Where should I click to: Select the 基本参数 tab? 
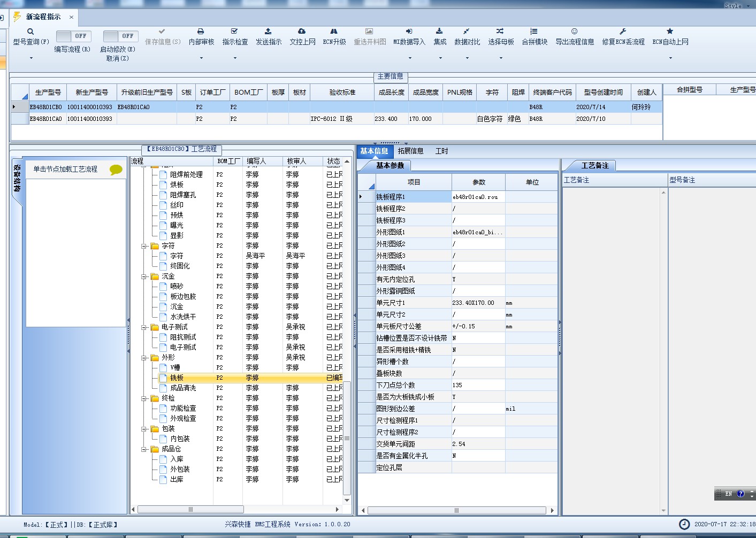tap(390, 165)
